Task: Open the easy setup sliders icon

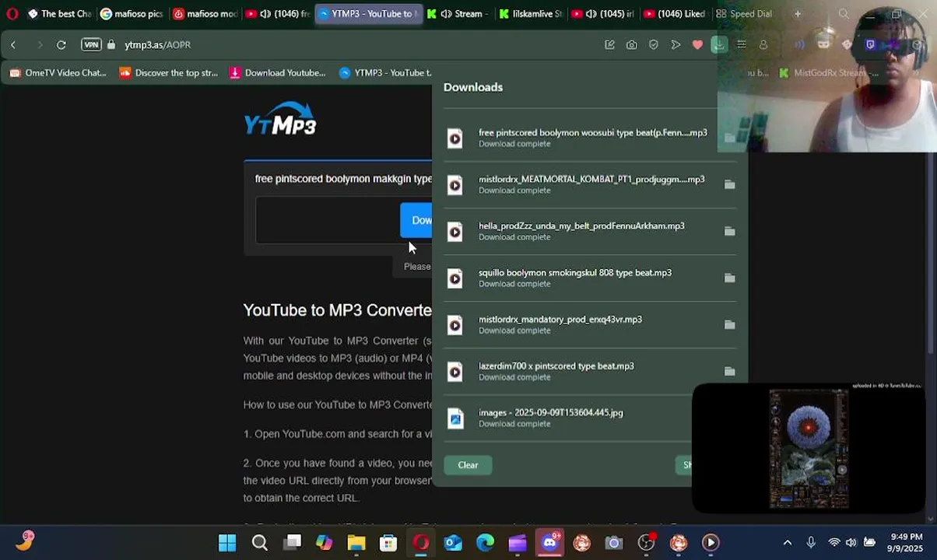Action: tap(742, 45)
